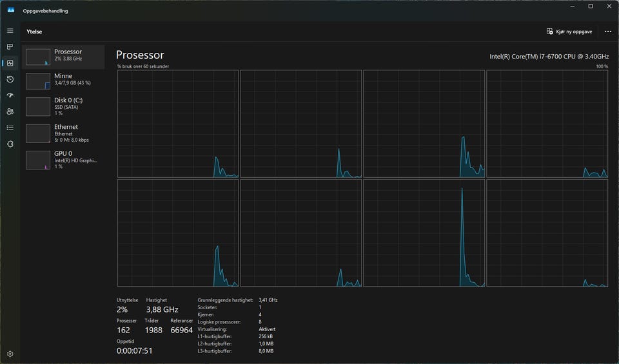Select Minne in the resource list
619x364 pixels.
63,81
